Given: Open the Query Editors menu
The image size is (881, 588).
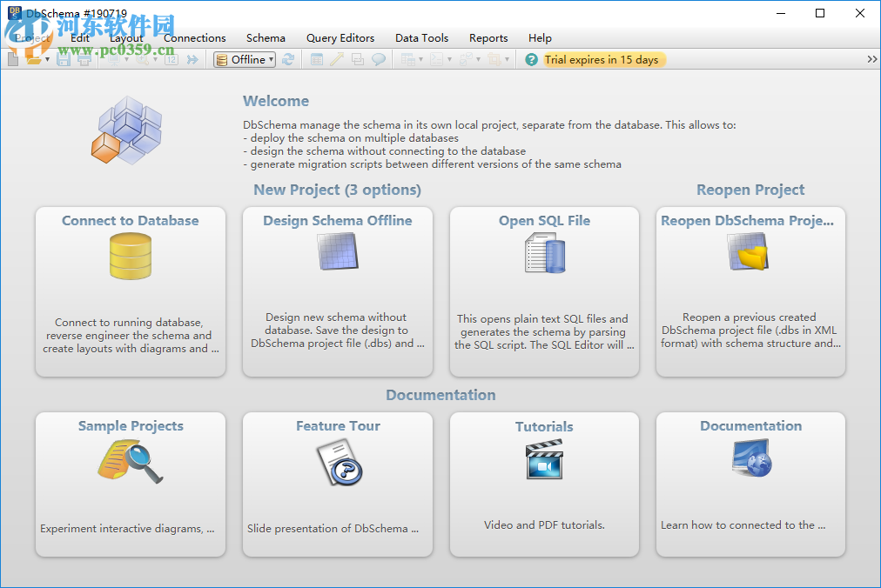Looking at the screenshot, I should point(340,37).
